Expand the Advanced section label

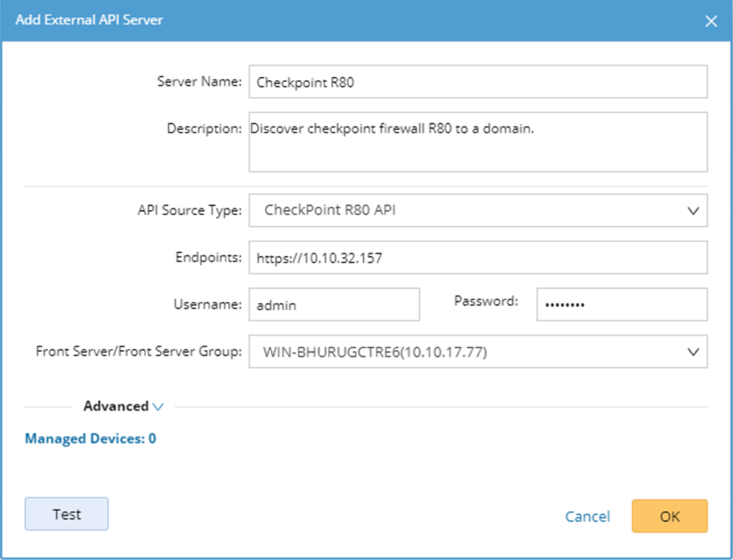pos(115,406)
